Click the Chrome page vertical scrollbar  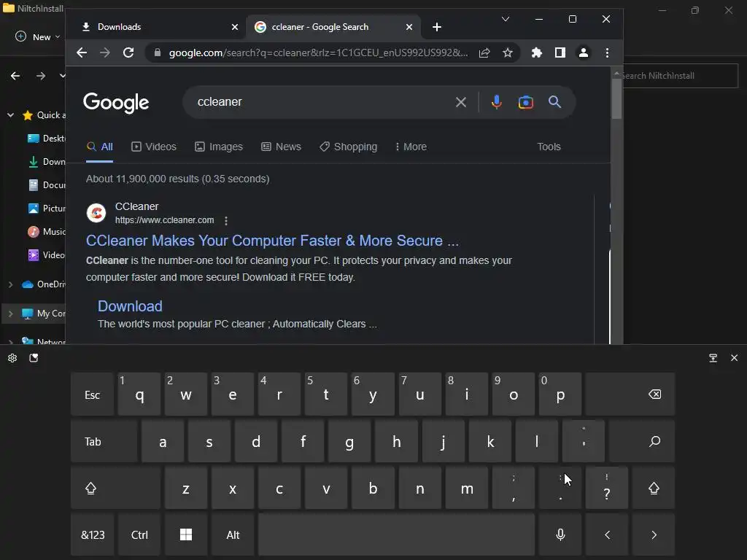[616, 98]
